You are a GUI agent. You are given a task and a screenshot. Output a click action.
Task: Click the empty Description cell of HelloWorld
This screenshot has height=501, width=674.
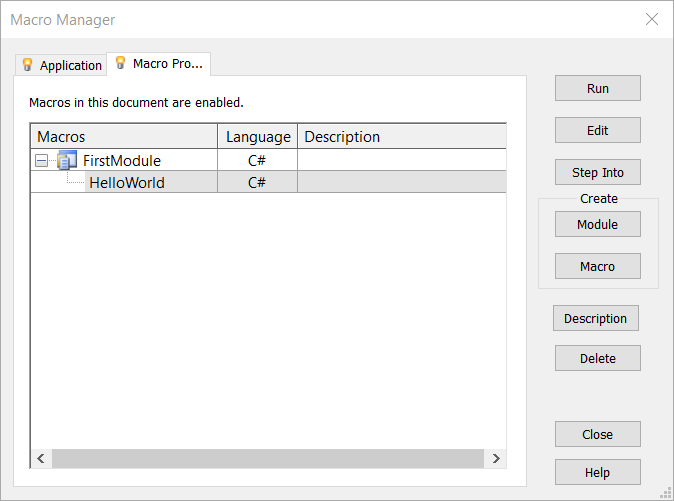coord(402,182)
